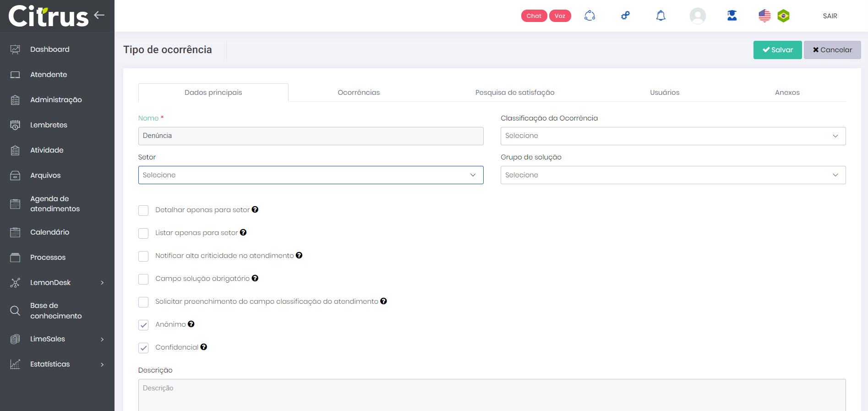This screenshot has height=411, width=868.
Task: Open the Usuários tab
Action: click(664, 93)
